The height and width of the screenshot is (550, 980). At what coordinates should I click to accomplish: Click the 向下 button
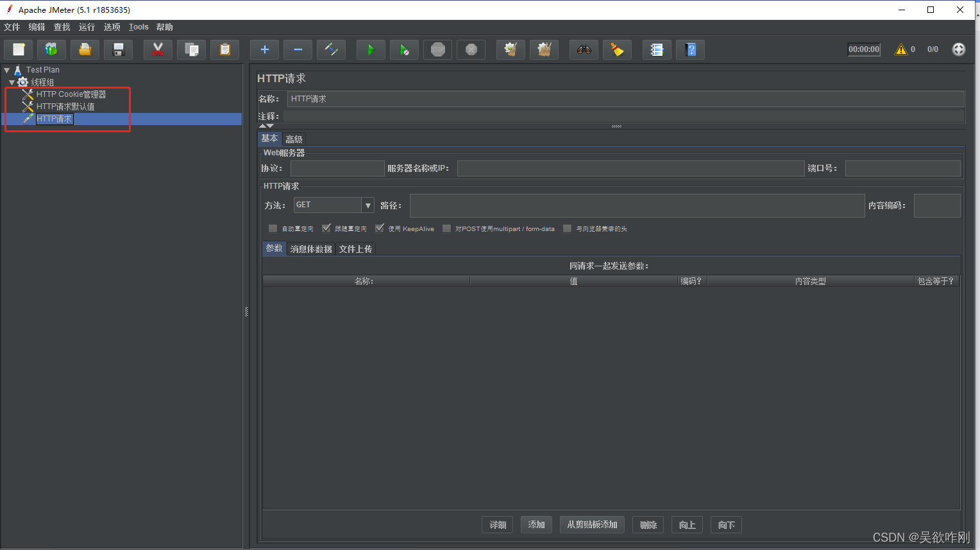[727, 525]
